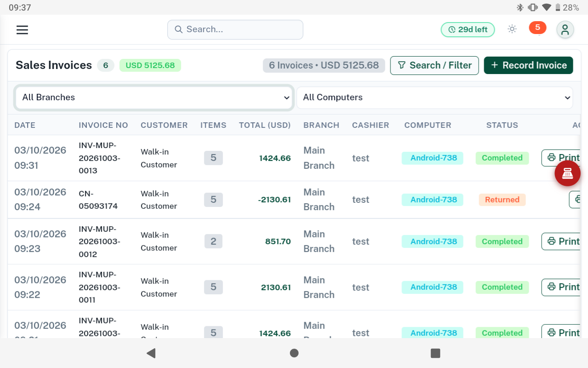Image resolution: width=588 pixels, height=368 pixels.
Task: Print invoice INV-MUP-20261003-0013
Action: click(x=561, y=158)
